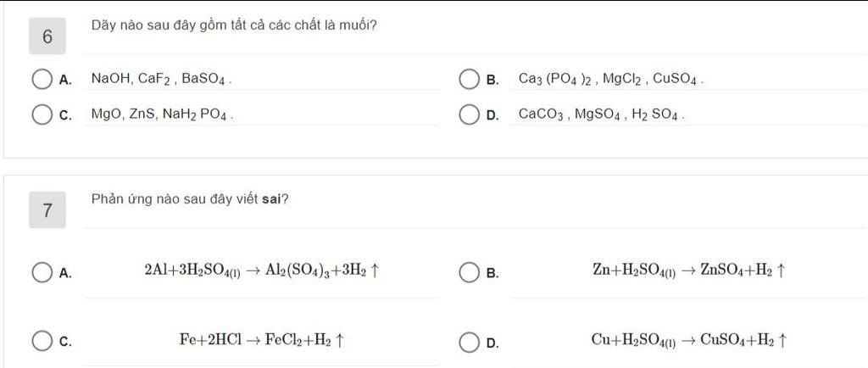The image size is (868, 368).
Task: Select answer D radio button for question 6
Action: pos(469,115)
